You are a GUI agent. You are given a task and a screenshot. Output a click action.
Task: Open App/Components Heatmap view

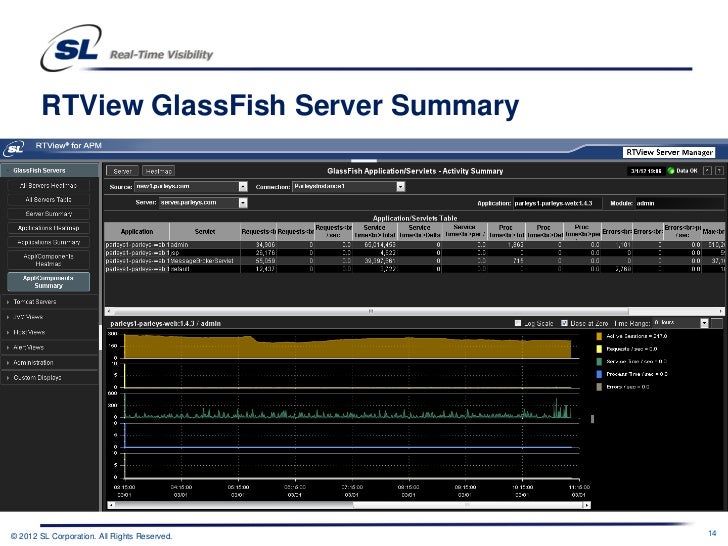(x=48, y=260)
